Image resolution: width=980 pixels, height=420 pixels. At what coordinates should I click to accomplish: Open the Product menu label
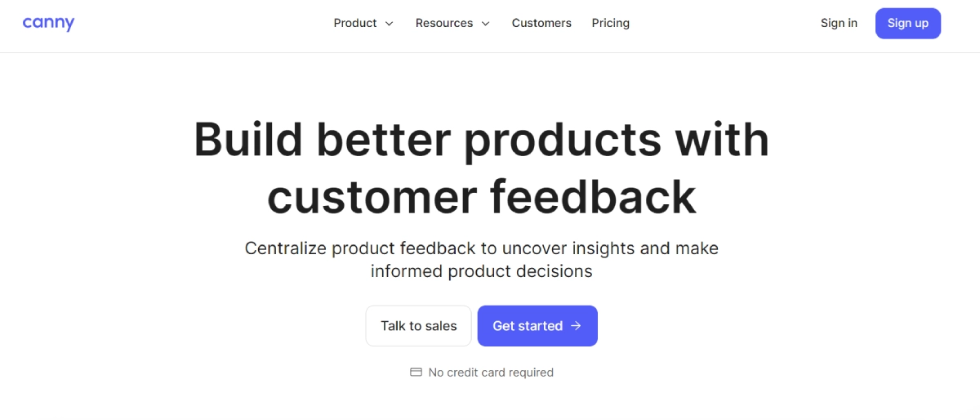click(355, 23)
